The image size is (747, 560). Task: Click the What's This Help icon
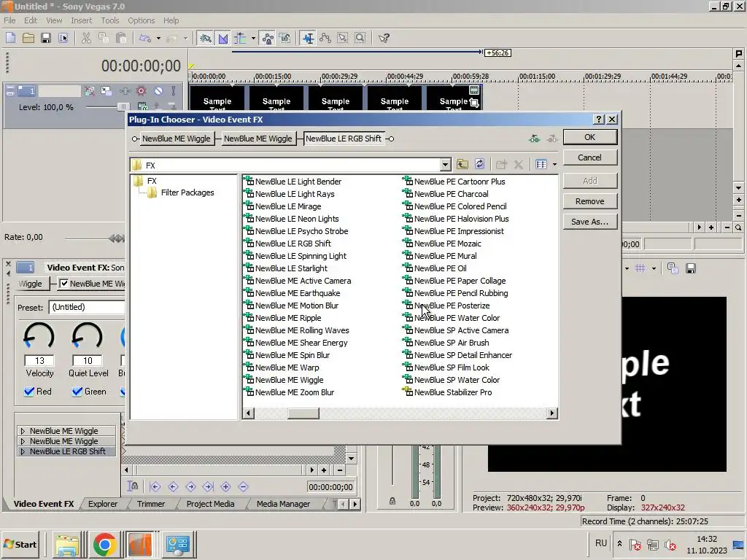(384, 38)
